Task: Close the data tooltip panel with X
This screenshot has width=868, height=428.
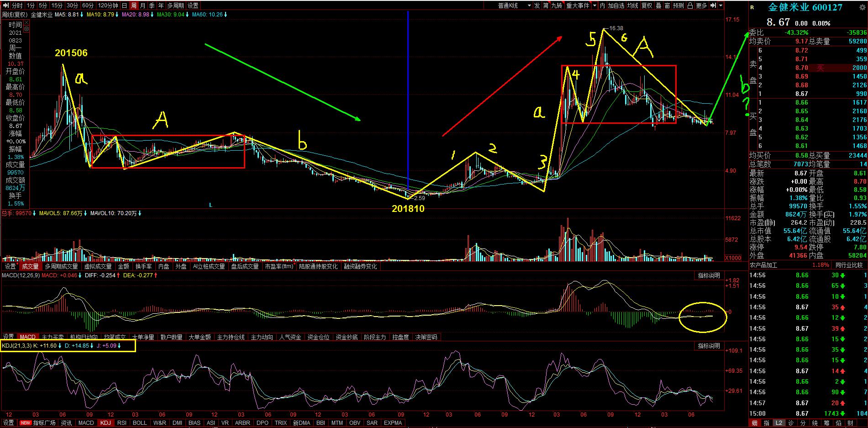Action: pos(26,22)
